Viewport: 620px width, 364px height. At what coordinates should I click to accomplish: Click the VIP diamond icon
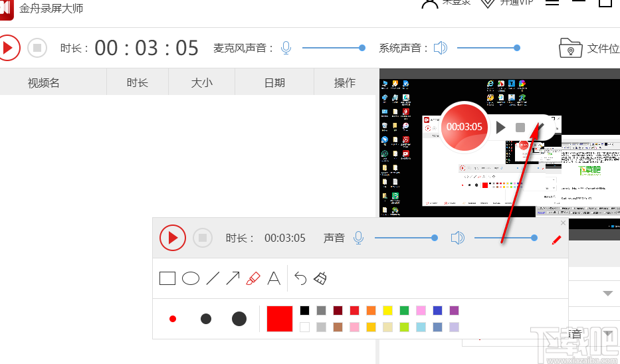click(x=488, y=3)
